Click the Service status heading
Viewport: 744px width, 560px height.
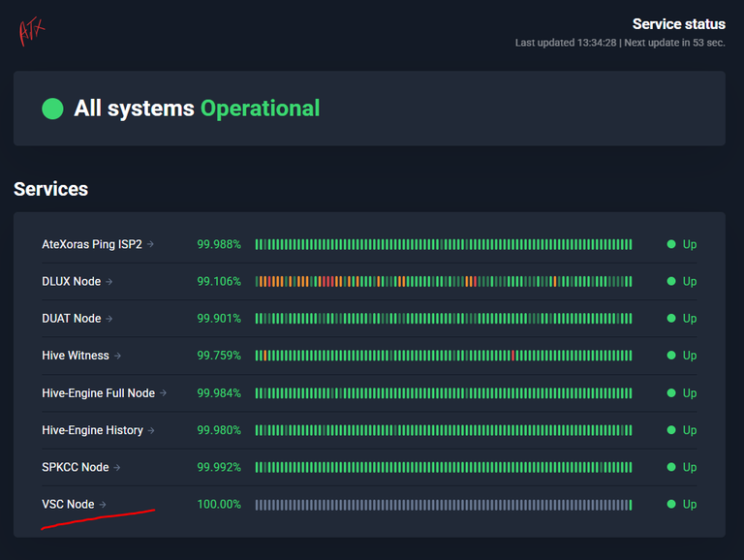(679, 24)
